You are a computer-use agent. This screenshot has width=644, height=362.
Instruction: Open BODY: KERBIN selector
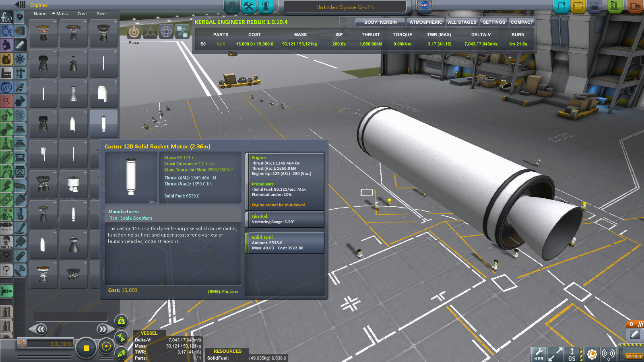[380, 22]
